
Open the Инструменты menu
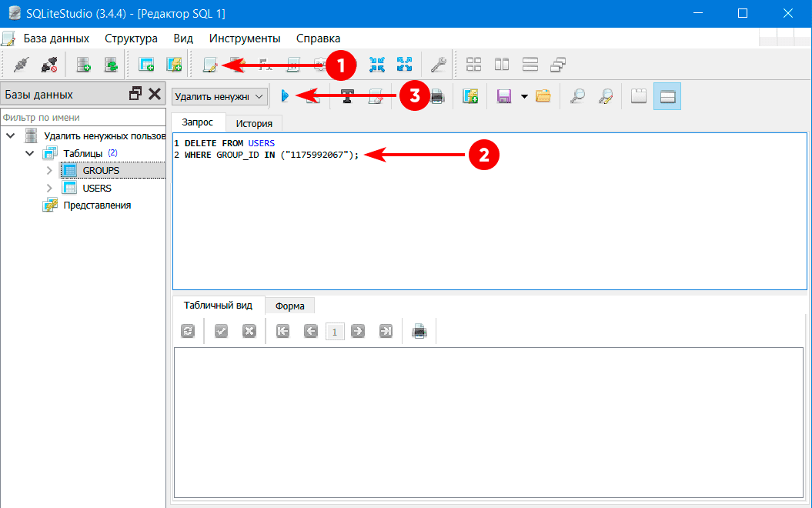(x=244, y=38)
